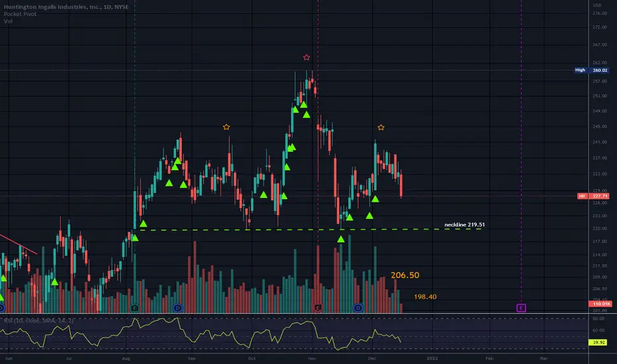Click the dividend D marker near December
Screen dimensions: 617x364
pos(357,308)
